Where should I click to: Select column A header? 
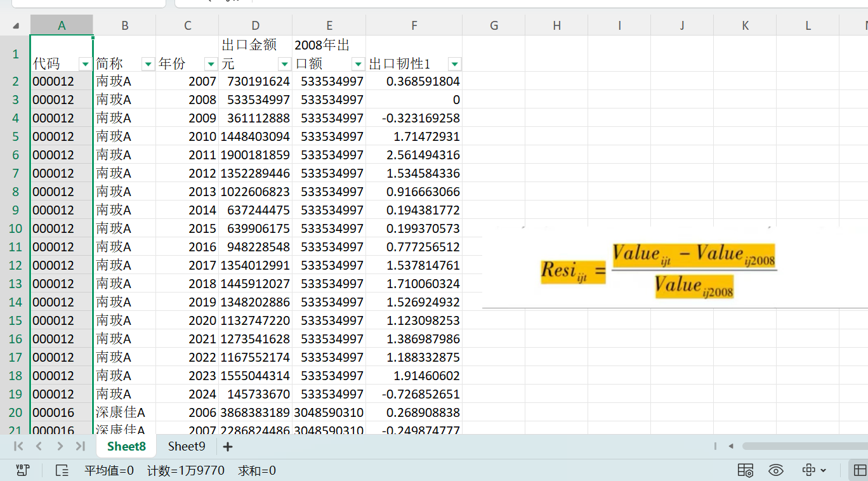pos(62,25)
